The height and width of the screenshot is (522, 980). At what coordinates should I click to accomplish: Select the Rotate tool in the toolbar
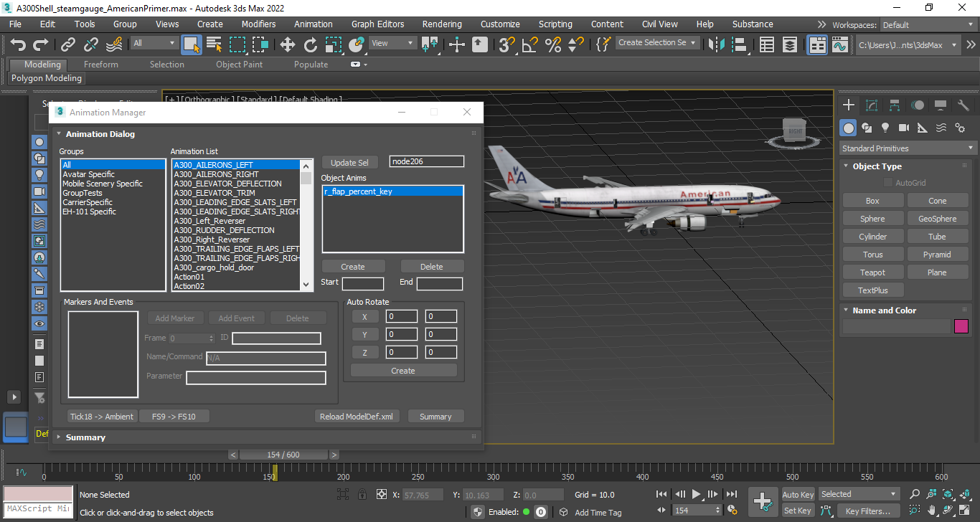click(x=310, y=44)
